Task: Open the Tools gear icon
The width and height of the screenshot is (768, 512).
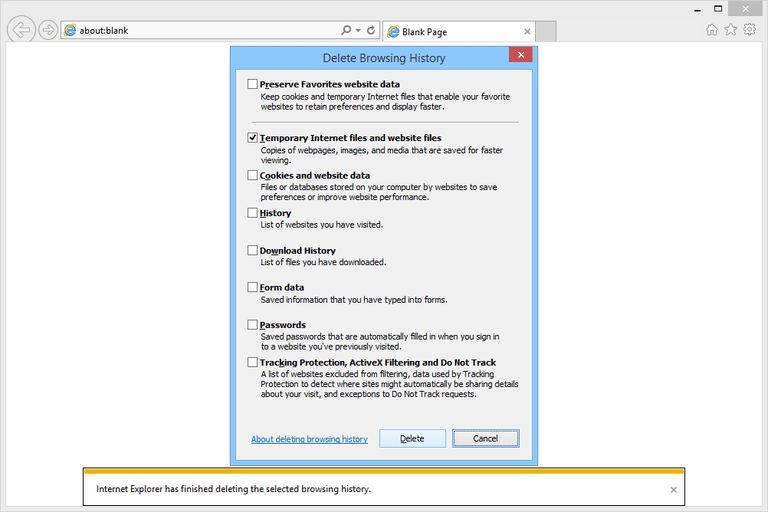Action: click(x=749, y=30)
